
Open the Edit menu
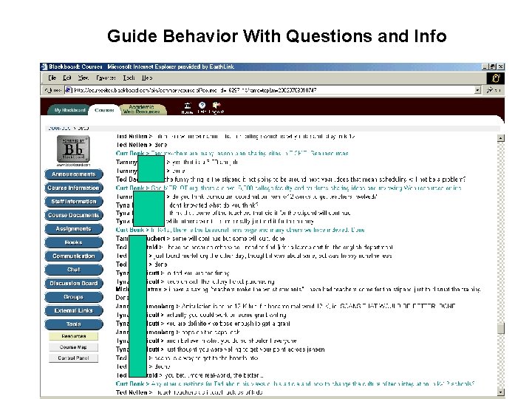tap(67, 78)
